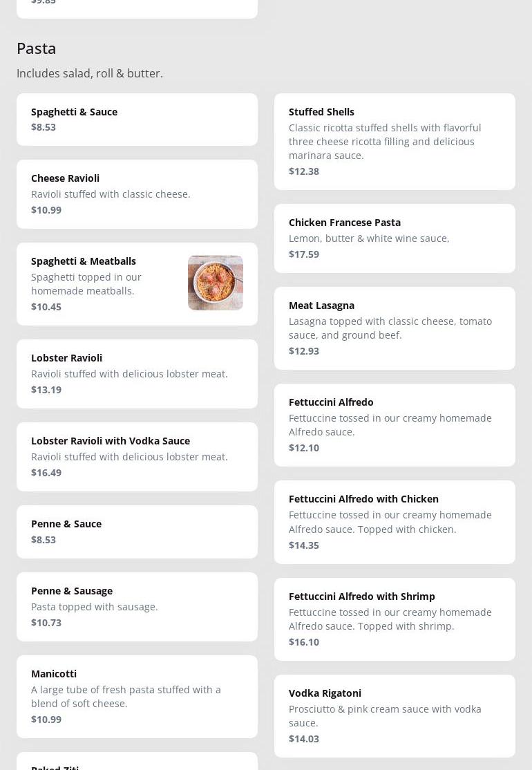Click the $17.59 price on Chicken Francese
The image size is (532, 770).
[x=304, y=254]
